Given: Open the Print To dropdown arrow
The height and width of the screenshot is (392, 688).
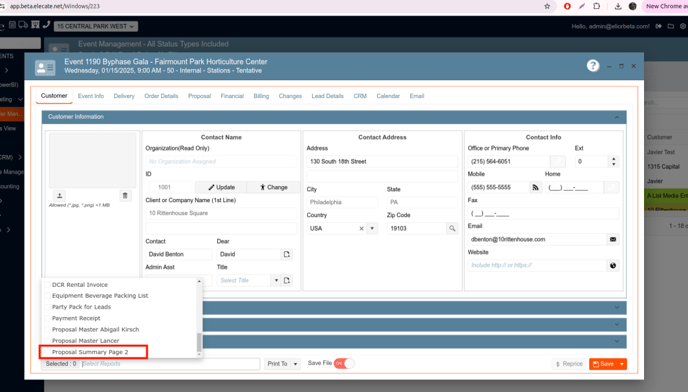Looking at the screenshot, I should (x=295, y=364).
